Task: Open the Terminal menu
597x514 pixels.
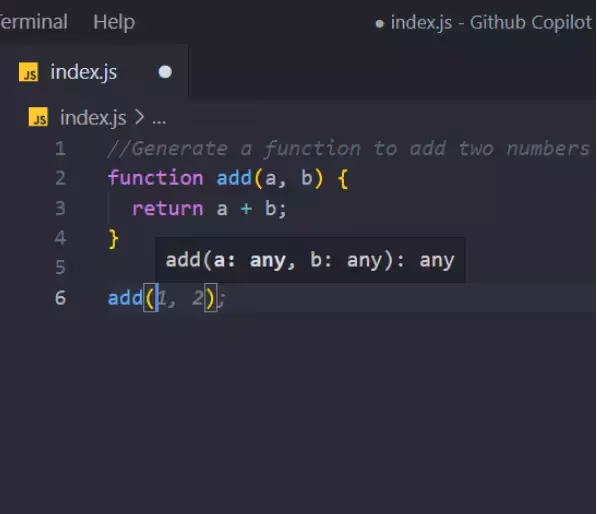Action: point(34,22)
